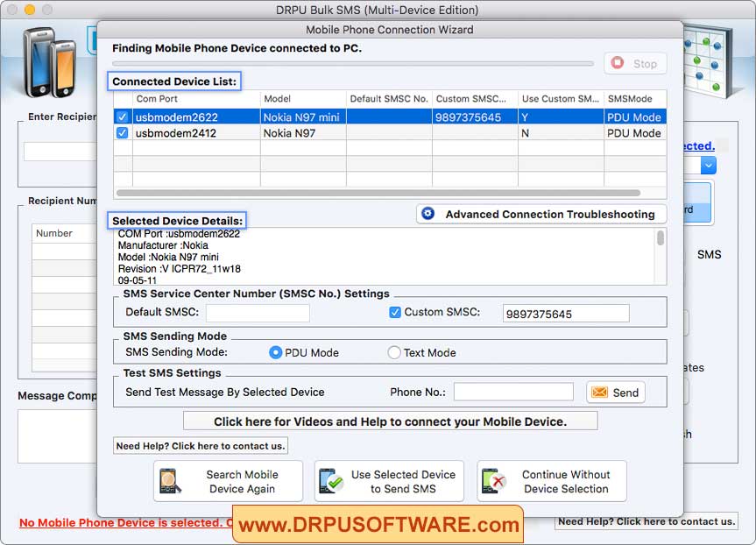The image size is (756, 545).
Task: Click the Nokia N97 model cell
Action: (303, 133)
